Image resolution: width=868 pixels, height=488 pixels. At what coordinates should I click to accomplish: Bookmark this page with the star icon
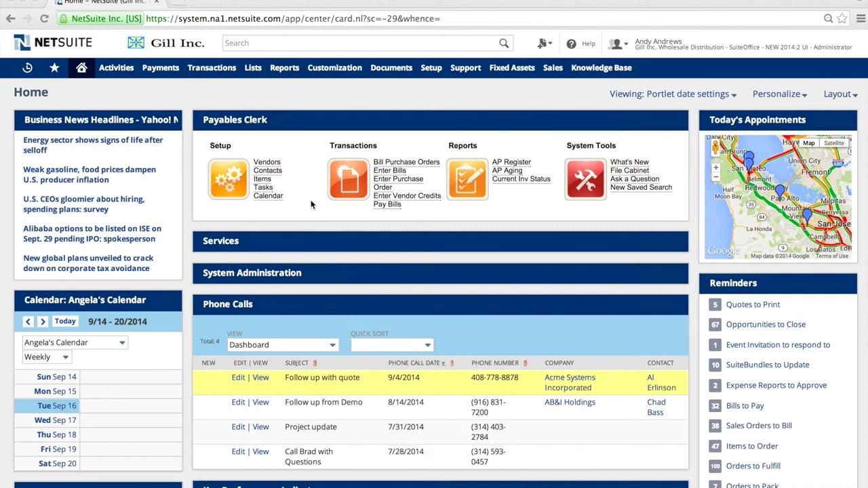[x=842, y=18]
